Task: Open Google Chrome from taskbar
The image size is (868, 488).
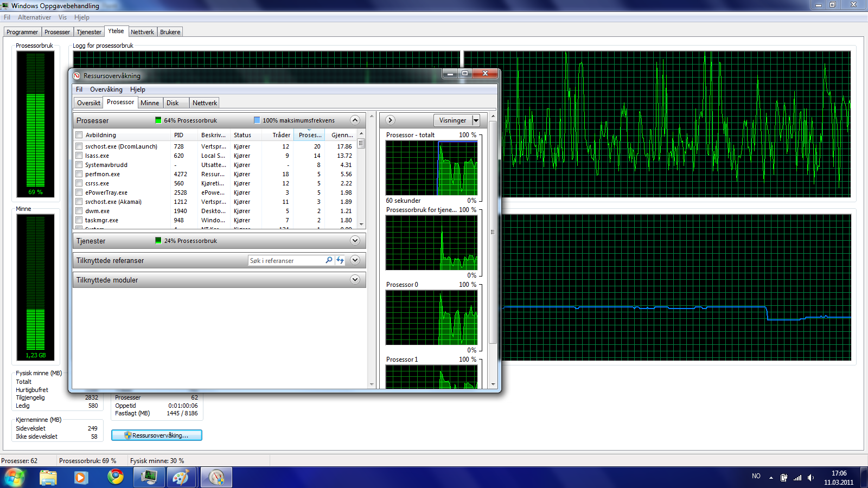Action: click(115, 477)
